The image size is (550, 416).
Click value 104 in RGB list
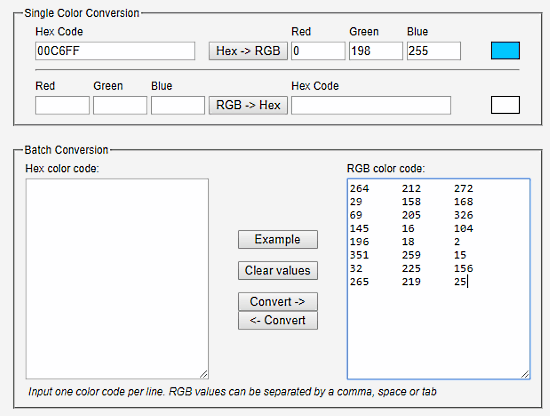point(464,229)
